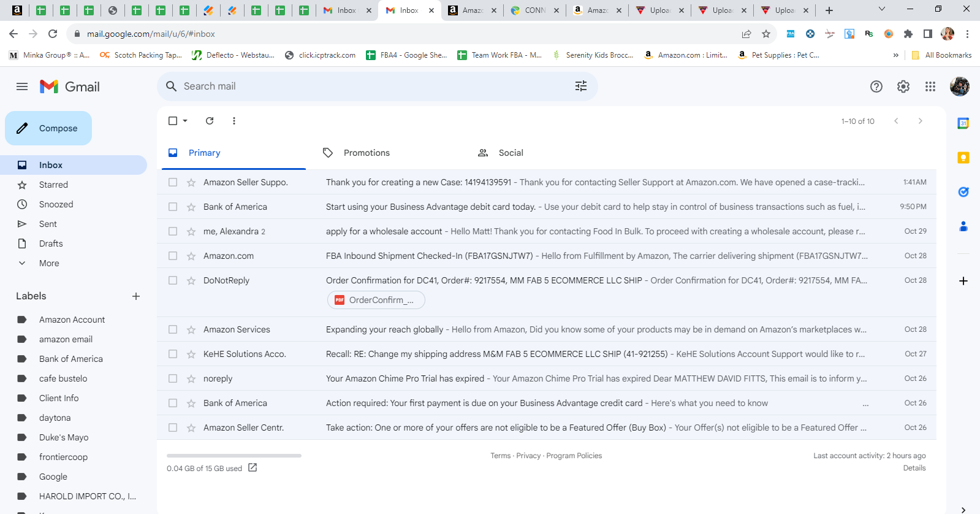
Task: Select the noreply Amazon Chime email checkbox
Action: tap(173, 378)
